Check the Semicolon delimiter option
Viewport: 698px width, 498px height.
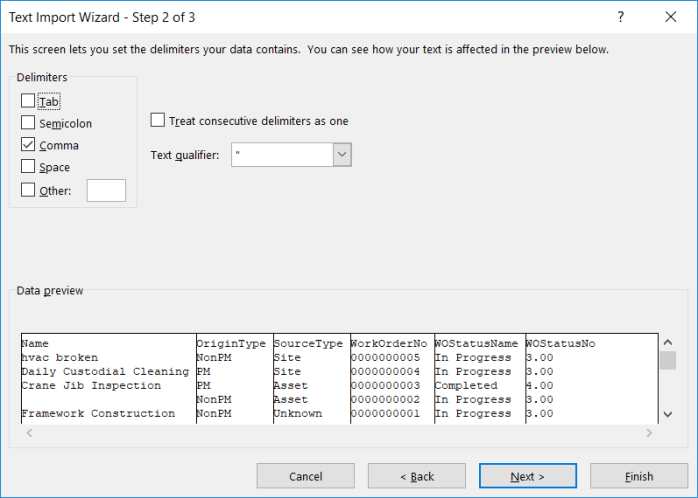pyautogui.click(x=28, y=122)
